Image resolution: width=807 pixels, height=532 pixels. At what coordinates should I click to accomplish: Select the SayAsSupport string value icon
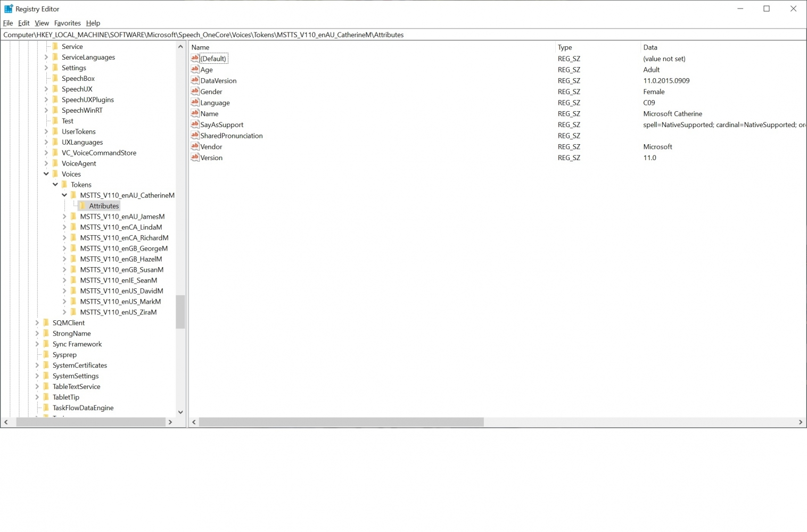[x=195, y=124]
